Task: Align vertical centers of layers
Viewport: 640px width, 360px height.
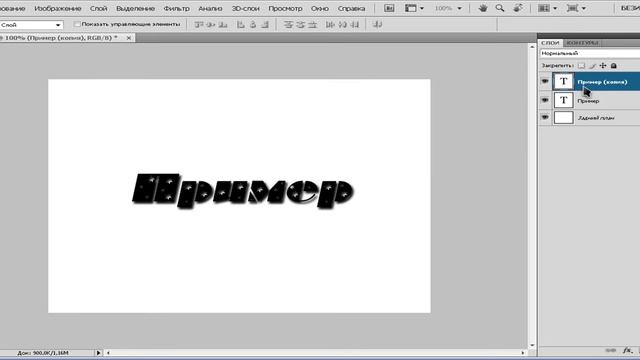Action: coord(211,25)
